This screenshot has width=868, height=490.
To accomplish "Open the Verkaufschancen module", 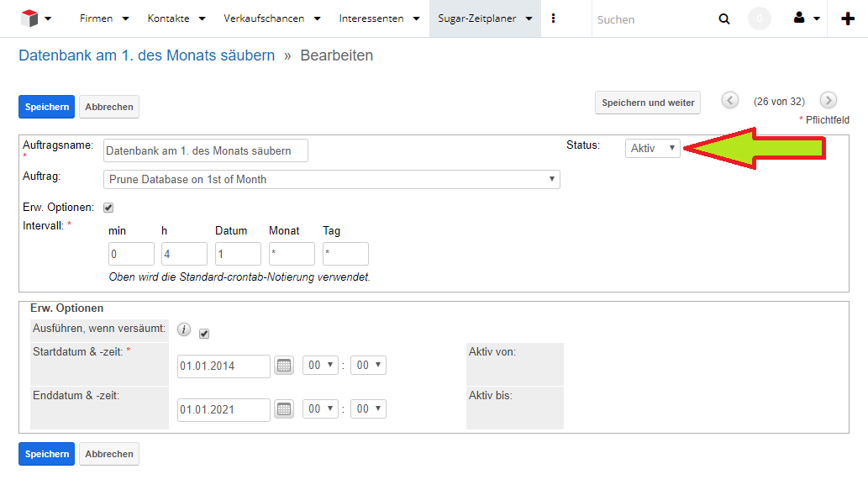I will tap(264, 18).
